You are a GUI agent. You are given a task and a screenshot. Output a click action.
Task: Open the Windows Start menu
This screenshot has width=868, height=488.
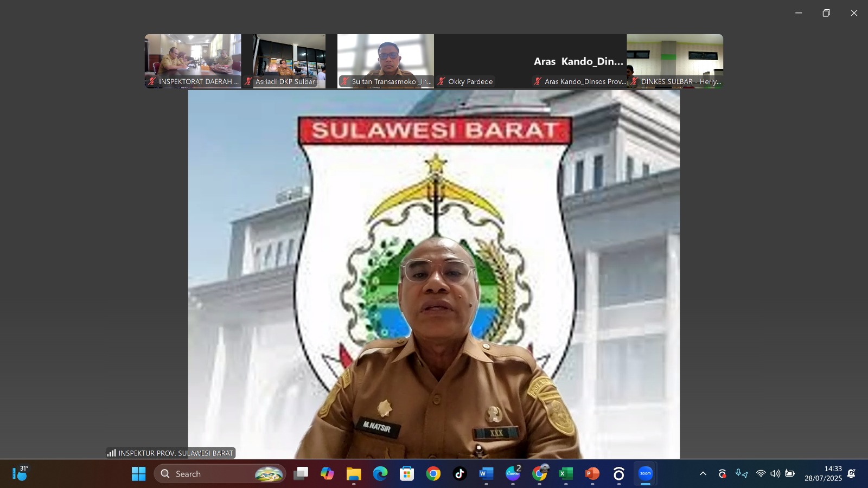139,474
